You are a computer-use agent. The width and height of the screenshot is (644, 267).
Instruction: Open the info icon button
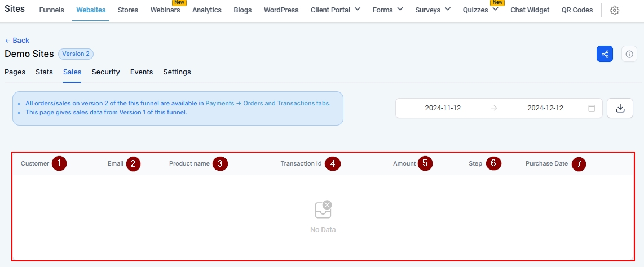tap(629, 54)
